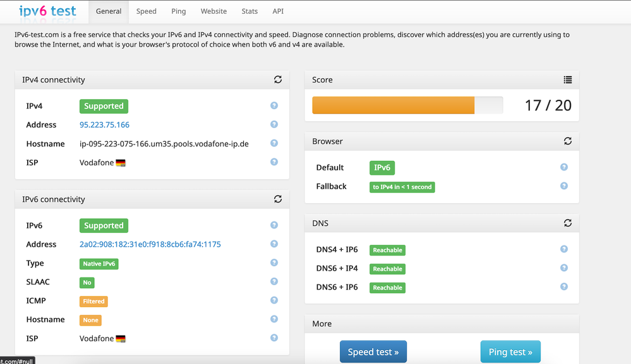Screen dimensions: 631x364
Task: Click Vodafone text in IPv4 ISP row
Action: (97, 163)
